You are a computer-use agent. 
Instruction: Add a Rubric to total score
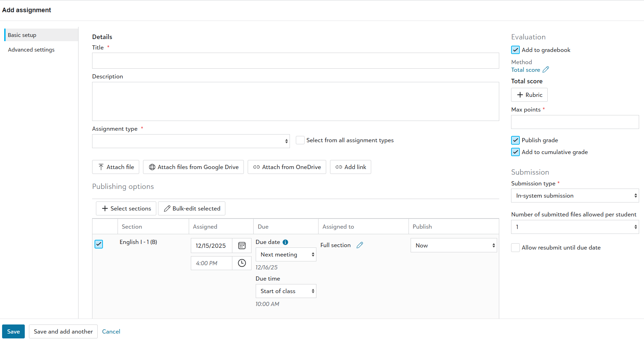pos(529,95)
